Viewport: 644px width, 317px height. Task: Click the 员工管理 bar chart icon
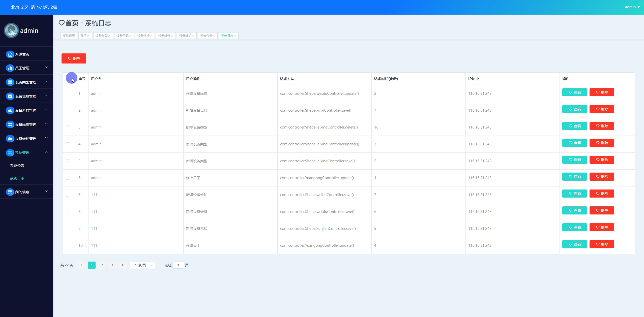[x=10, y=68]
